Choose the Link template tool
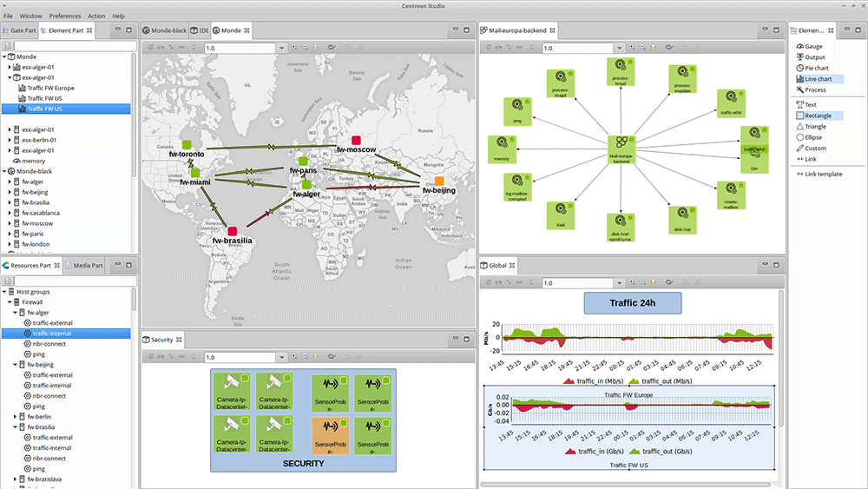868x489 pixels. tap(819, 174)
